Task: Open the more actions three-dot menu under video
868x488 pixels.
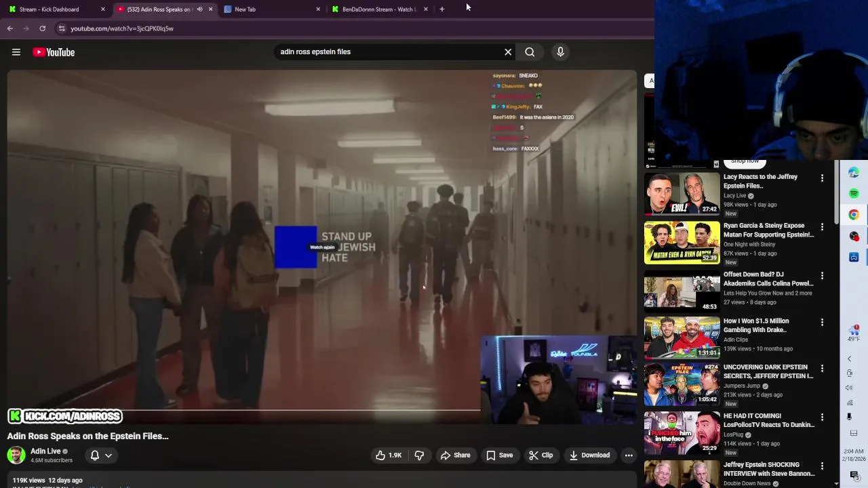Action: tap(629, 455)
